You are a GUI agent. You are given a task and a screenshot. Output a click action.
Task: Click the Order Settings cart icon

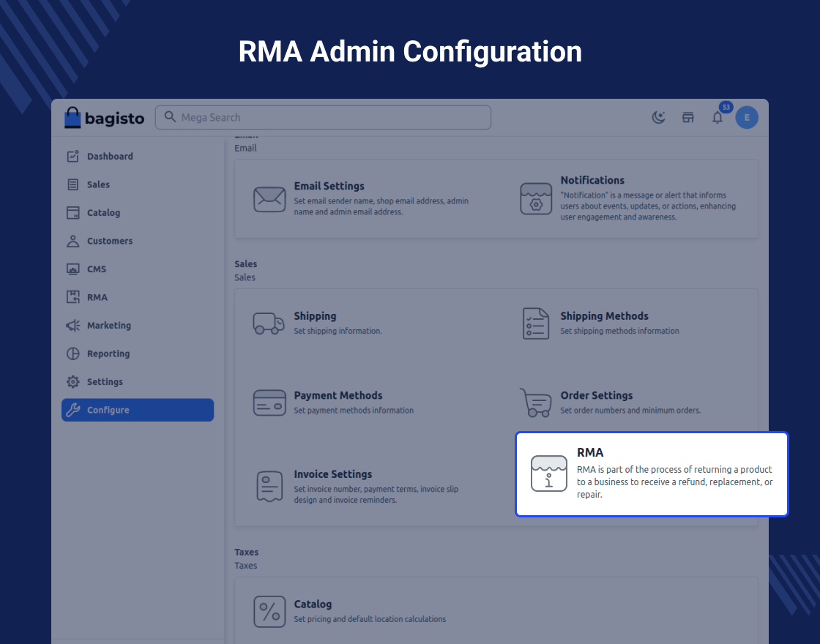click(x=535, y=402)
